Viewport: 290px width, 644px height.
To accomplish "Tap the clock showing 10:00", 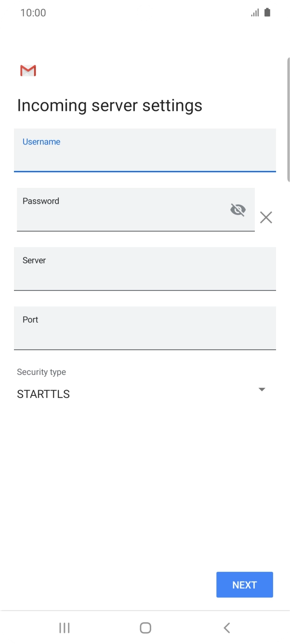I will click(34, 13).
